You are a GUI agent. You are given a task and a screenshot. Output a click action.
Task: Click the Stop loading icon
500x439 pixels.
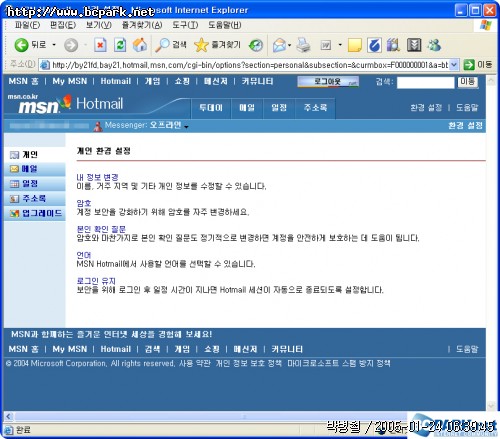coord(100,45)
